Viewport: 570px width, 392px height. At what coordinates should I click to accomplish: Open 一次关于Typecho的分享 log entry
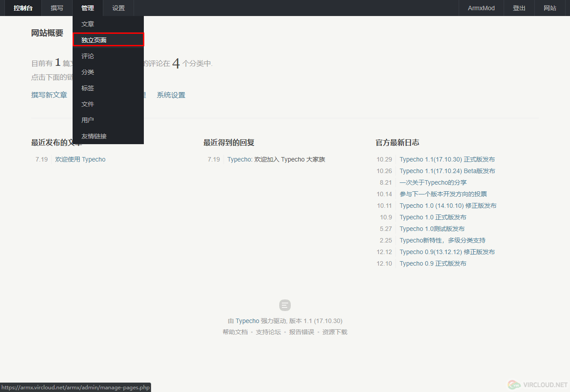pyautogui.click(x=433, y=182)
